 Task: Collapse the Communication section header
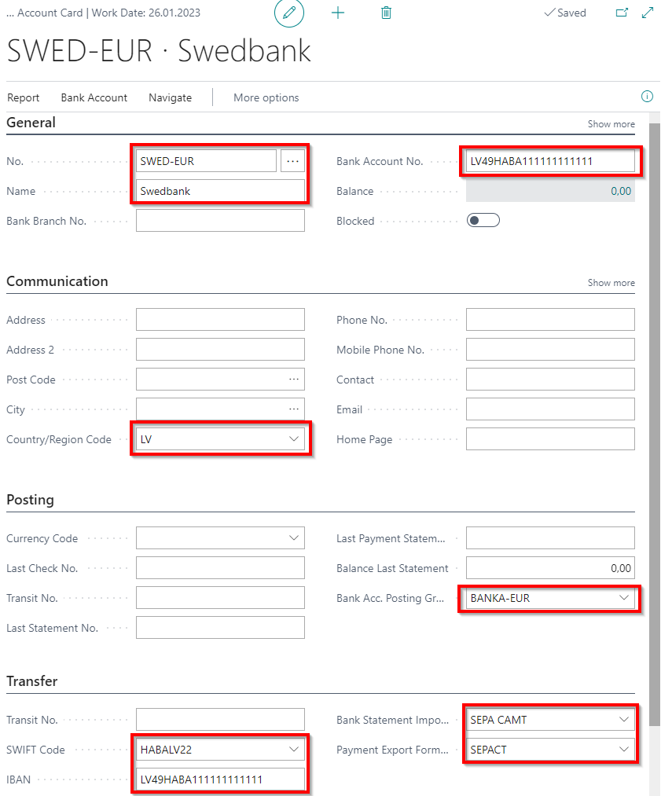pyautogui.click(x=57, y=281)
